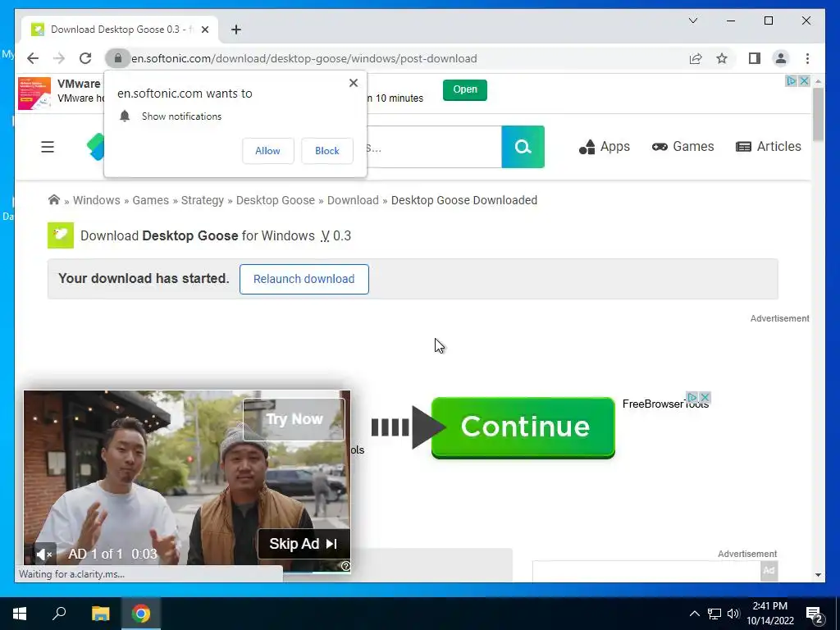Click the Desktop Goose app icon
This screenshot has width=840, height=630.
tap(61, 235)
